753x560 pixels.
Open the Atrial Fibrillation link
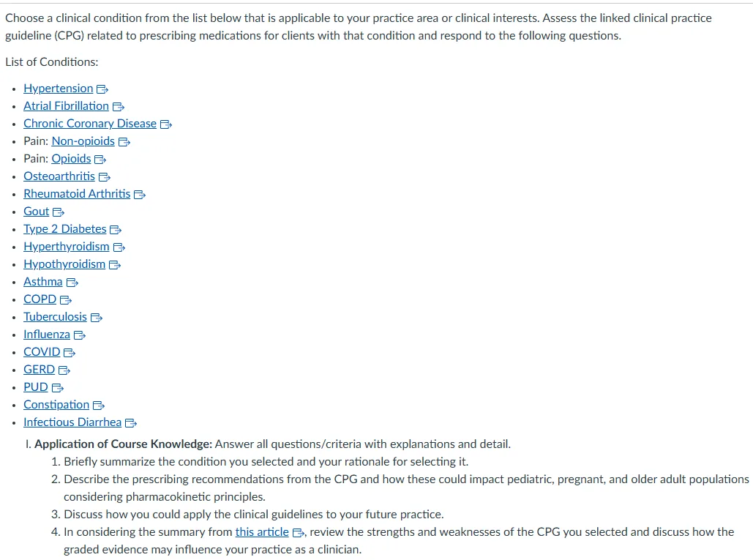point(67,106)
